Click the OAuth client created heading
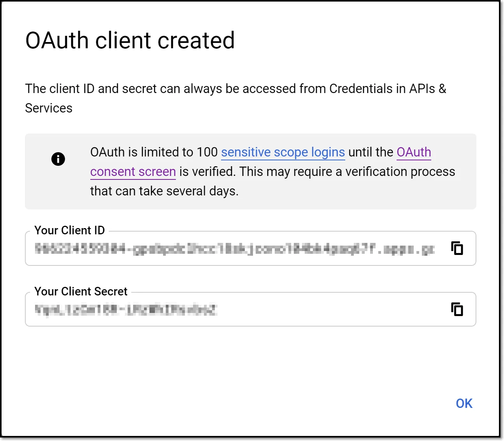This screenshot has width=504, height=441. tap(130, 40)
